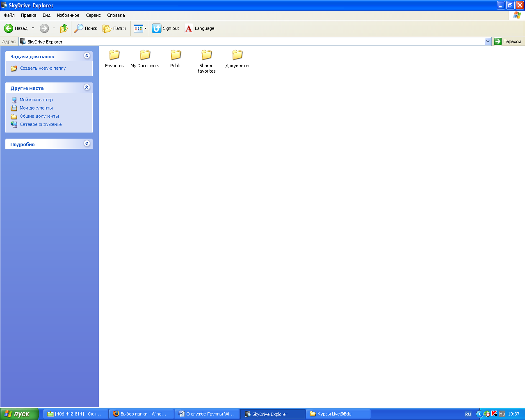Switch to Выбор папки Firefox taskbar item

142,414
